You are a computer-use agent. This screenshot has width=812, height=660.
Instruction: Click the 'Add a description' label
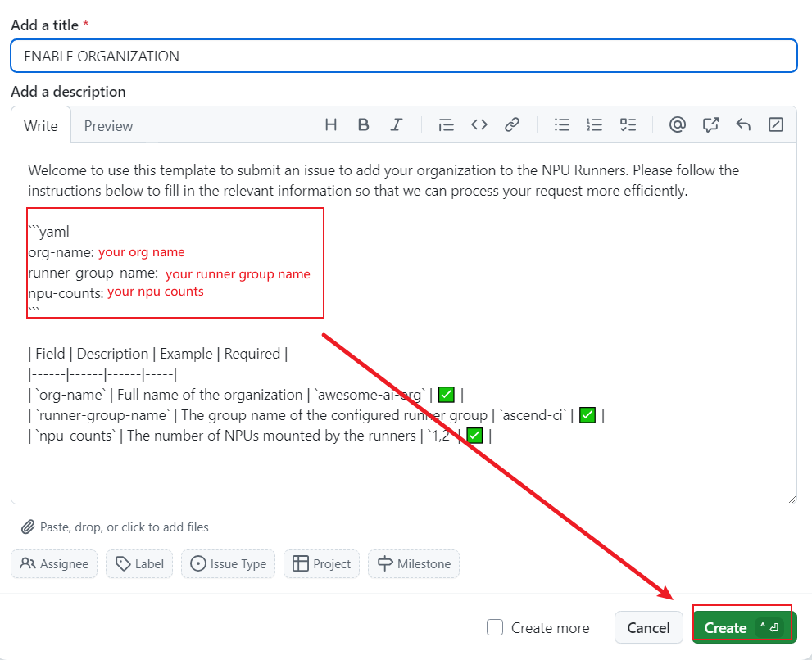[x=68, y=92]
